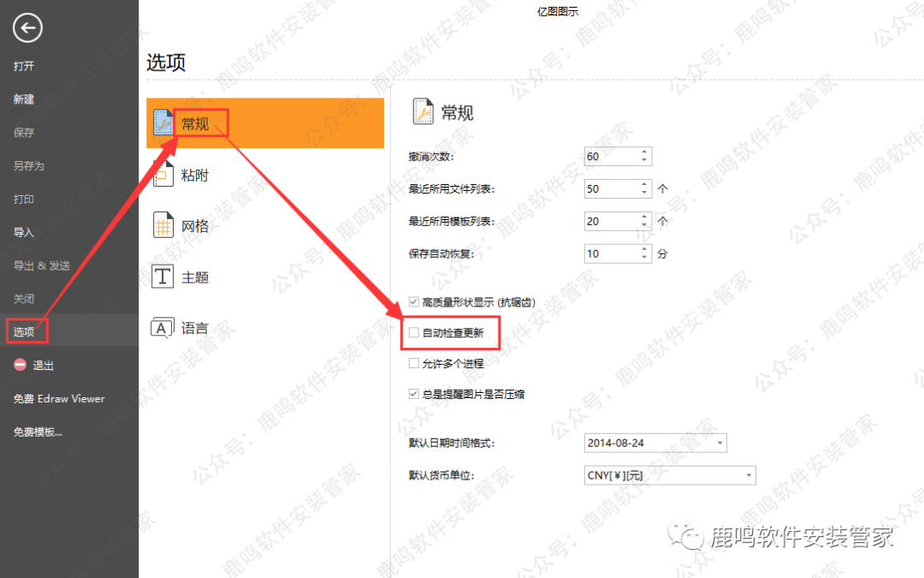Click the back arrow icon
Image resolution: width=924 pixels, height=578 pixels.
pos(27,28)
